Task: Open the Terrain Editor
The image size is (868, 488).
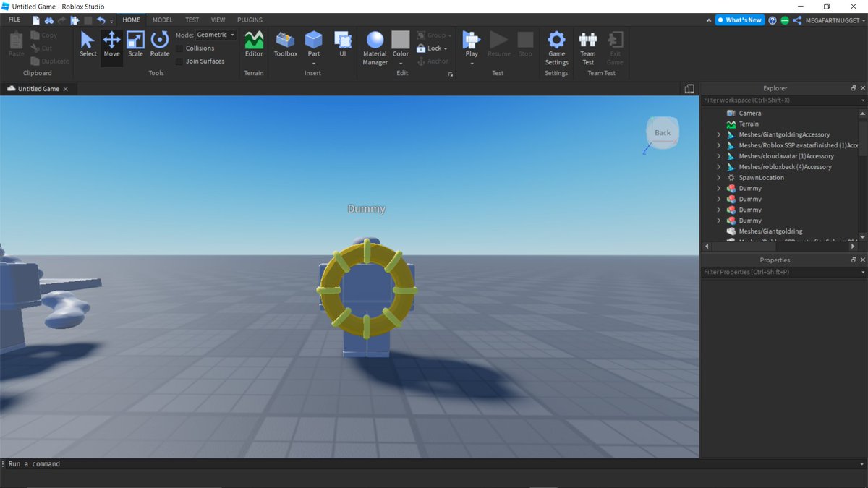Action: click(254, 45)
